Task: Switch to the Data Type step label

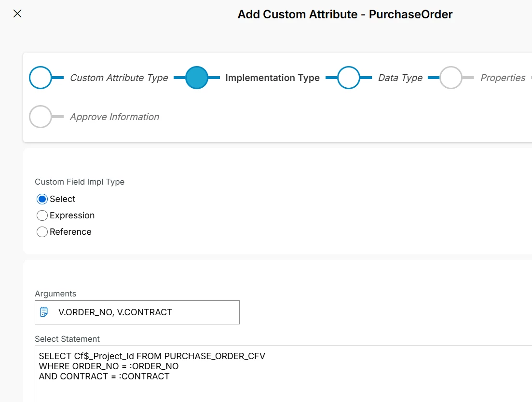Action: 400,78
